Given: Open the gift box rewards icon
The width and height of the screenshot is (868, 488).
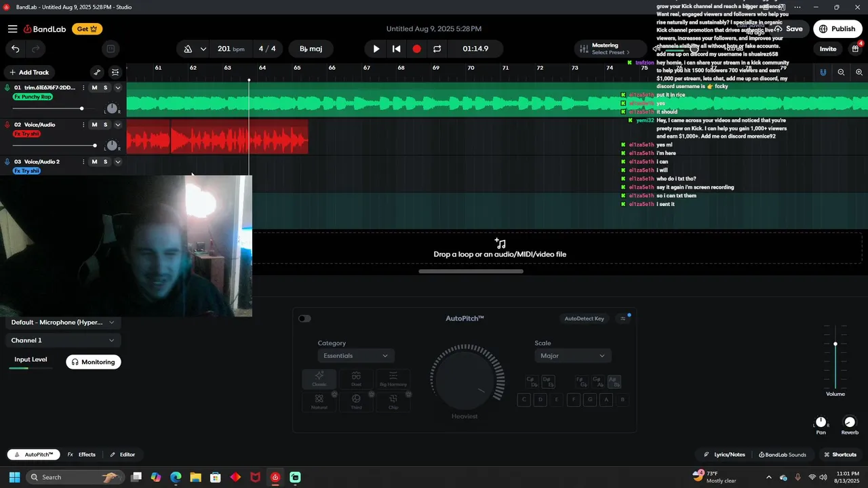Looking at the screenshot, I should tap(855, 49).
